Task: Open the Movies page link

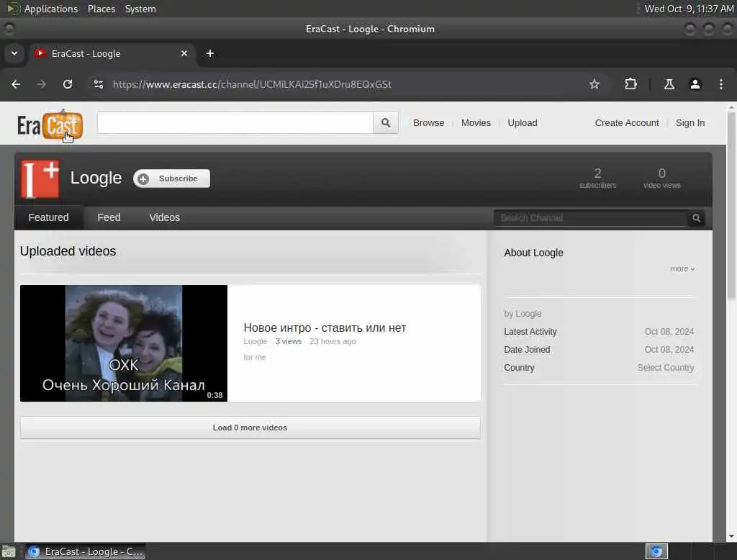Action: click(x=476, y=122)
